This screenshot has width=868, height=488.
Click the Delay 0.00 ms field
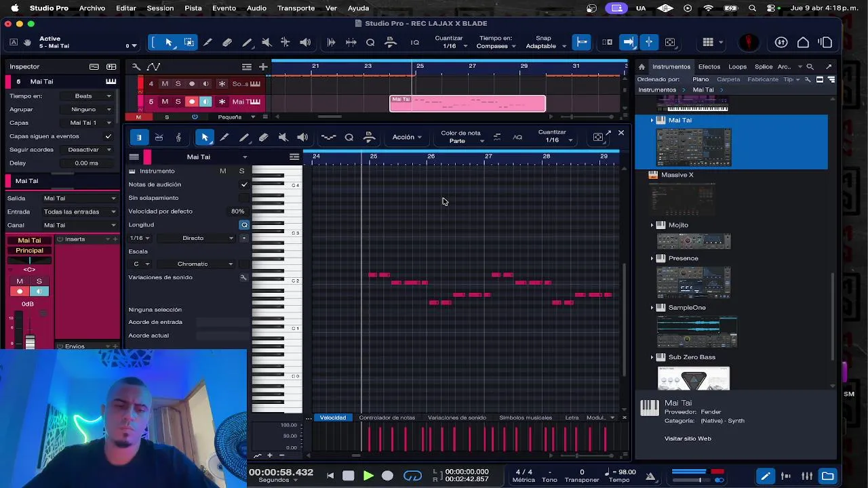(87, 163)
